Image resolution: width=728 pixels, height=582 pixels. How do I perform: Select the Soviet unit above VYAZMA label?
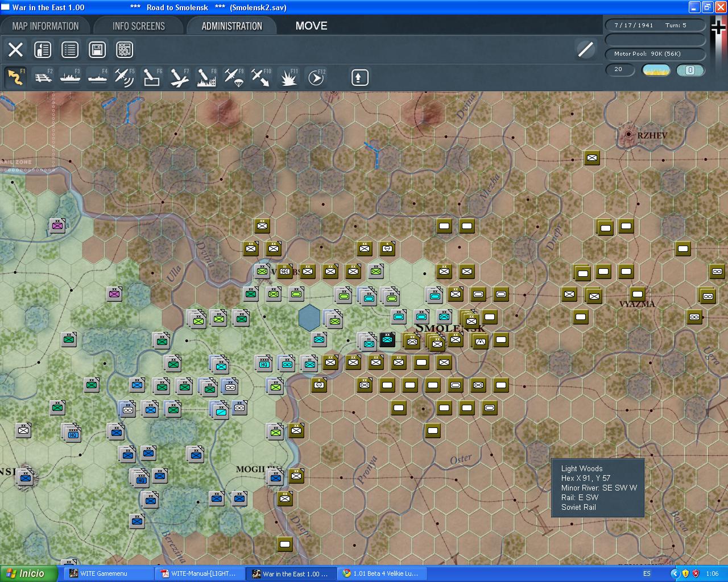638,294
